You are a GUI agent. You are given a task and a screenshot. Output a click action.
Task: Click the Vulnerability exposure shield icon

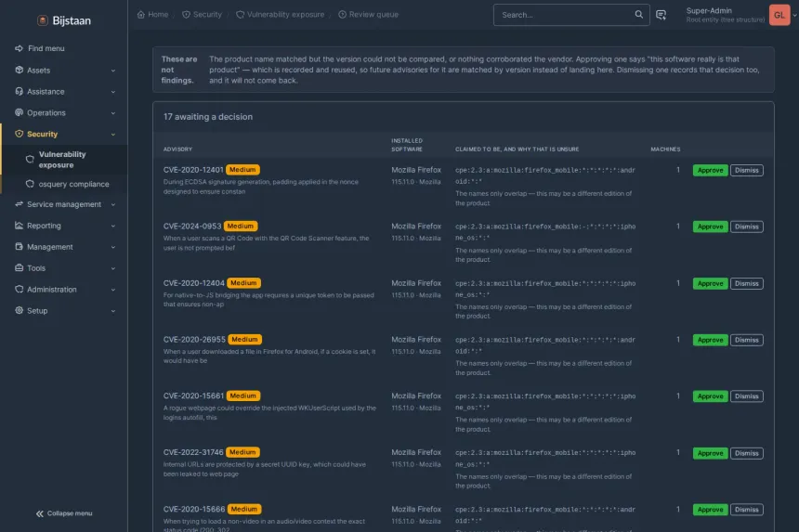30,160
